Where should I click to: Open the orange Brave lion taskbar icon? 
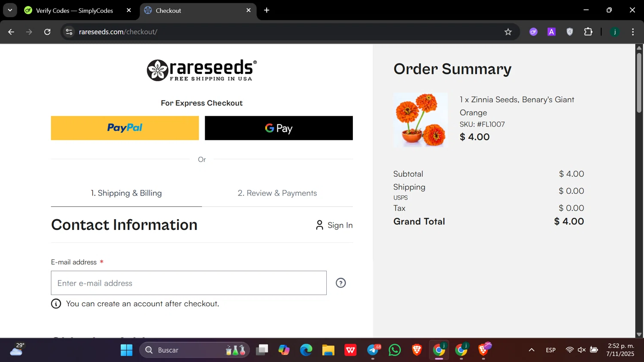pyautogui.click(x=417, y=350)
